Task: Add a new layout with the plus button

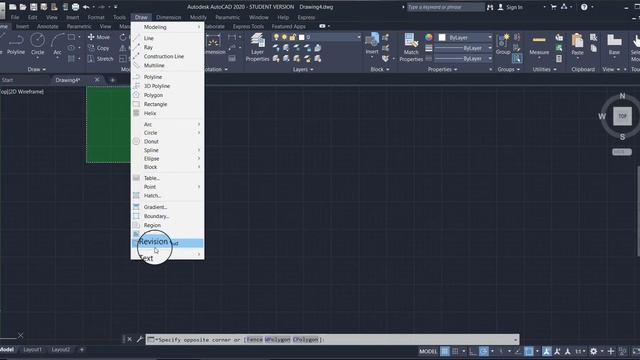Action: 82,350
